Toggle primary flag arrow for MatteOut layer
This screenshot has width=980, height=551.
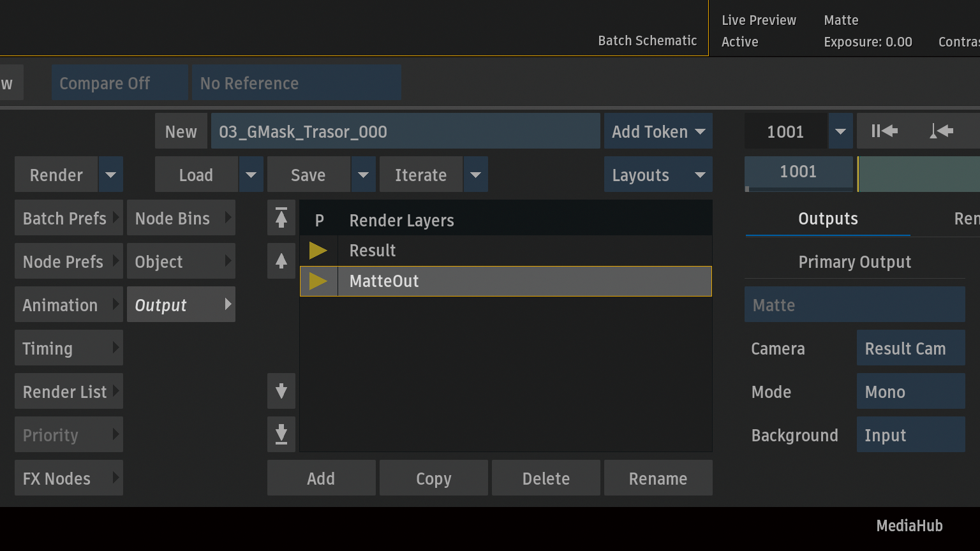tap(318, 281)
